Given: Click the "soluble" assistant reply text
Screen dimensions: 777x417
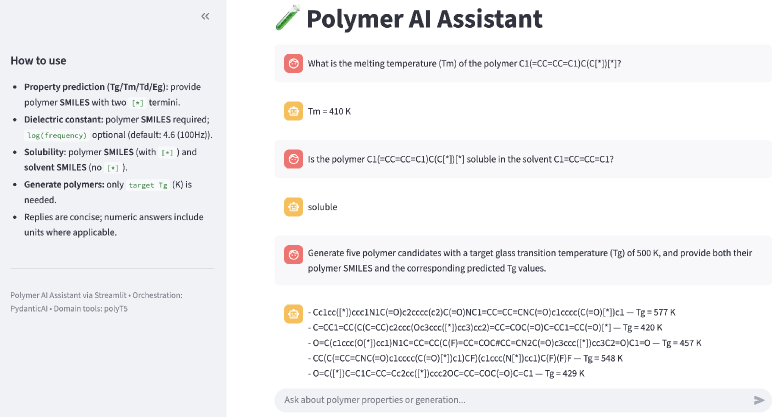Looking at the screenshot, I should (325, 207).
